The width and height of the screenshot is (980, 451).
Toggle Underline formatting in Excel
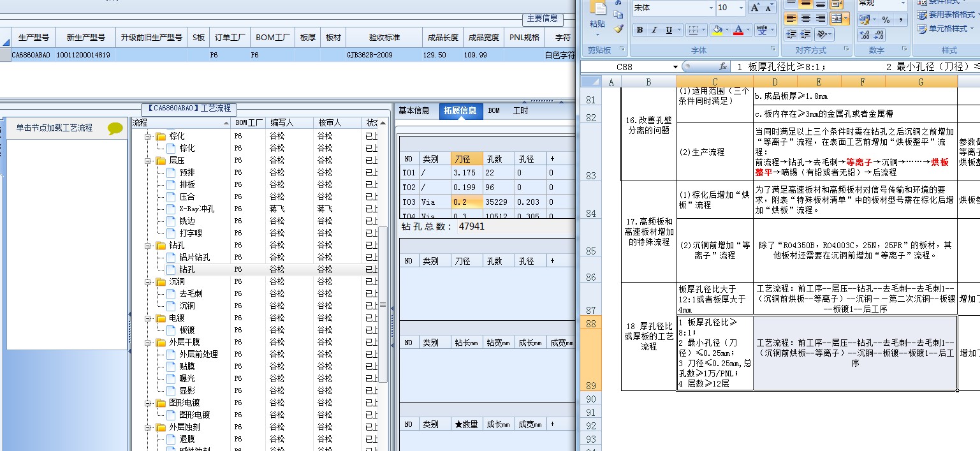pyautogui.click(x=669, y=30)
